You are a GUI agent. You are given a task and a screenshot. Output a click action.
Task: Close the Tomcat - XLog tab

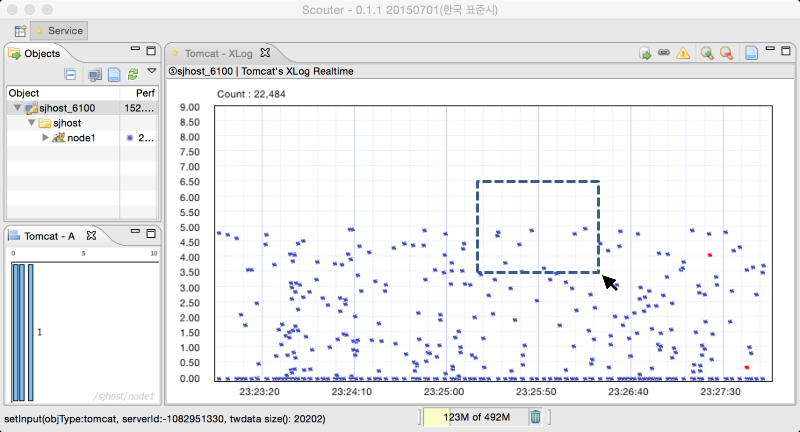pyautogui.click(x=265, y=53)
